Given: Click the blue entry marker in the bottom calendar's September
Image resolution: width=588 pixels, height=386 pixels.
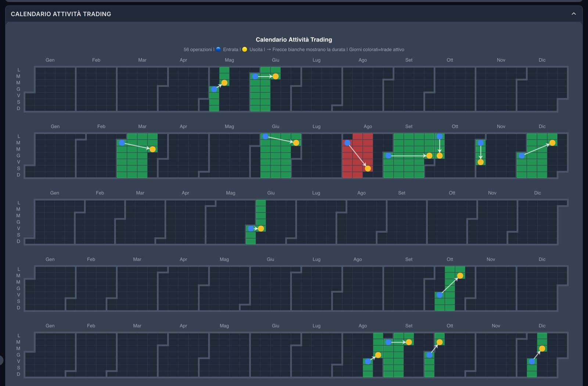Looking at the screenshot, I should (388, 342).
